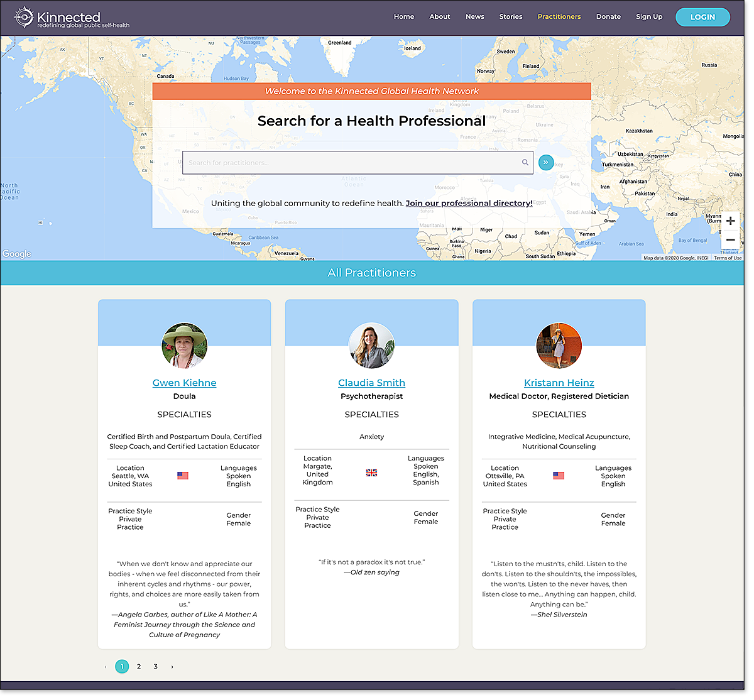Viewport: 754px width, 700px height.
Task: Go to page 3 of practitioners
Action: tap(155, 667)
